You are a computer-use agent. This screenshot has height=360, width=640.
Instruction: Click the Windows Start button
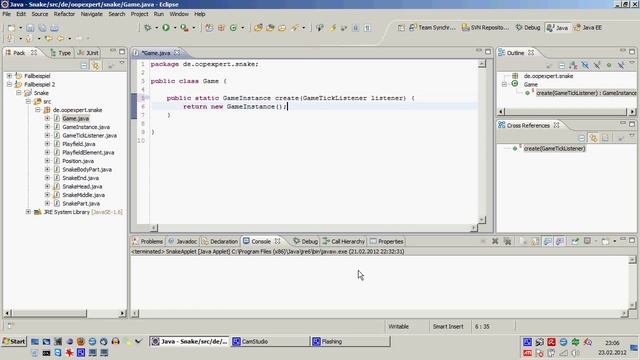(x=14, y=341)
